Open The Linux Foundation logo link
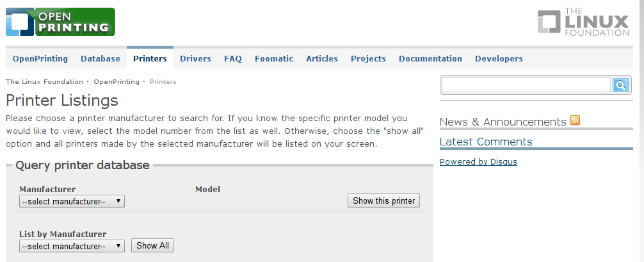Viewport: 644px width, 262px height. [583, 22]
